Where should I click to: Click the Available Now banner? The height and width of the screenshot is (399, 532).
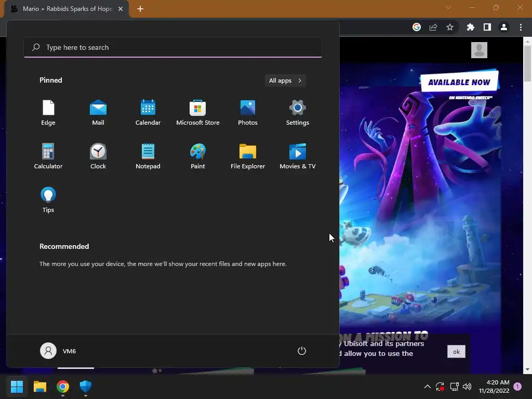point(459,82)
